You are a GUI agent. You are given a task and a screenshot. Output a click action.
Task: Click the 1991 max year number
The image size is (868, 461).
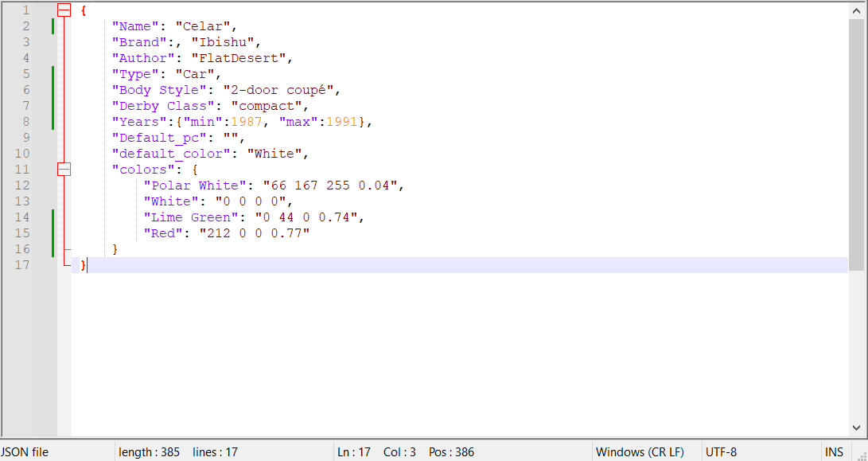pos(341,122)
